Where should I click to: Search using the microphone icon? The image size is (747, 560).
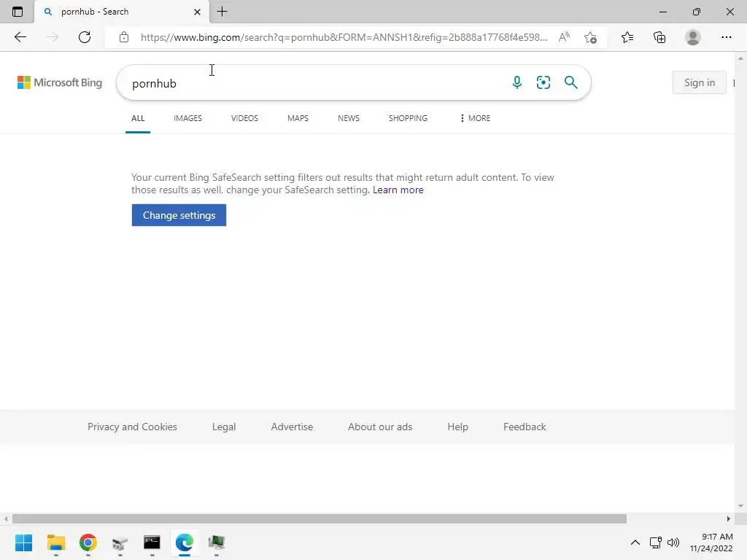[517, 82]
